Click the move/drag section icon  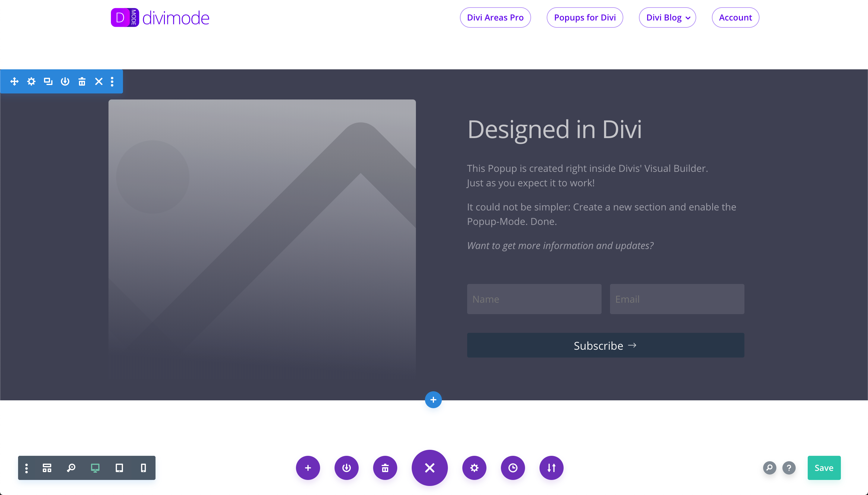(14, 81)
